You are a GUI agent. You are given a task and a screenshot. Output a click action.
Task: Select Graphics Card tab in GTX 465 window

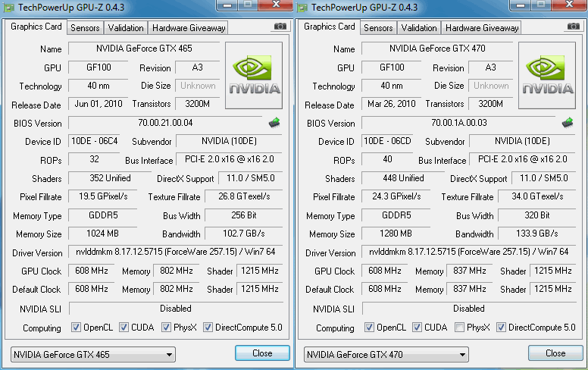coord(36,27)
